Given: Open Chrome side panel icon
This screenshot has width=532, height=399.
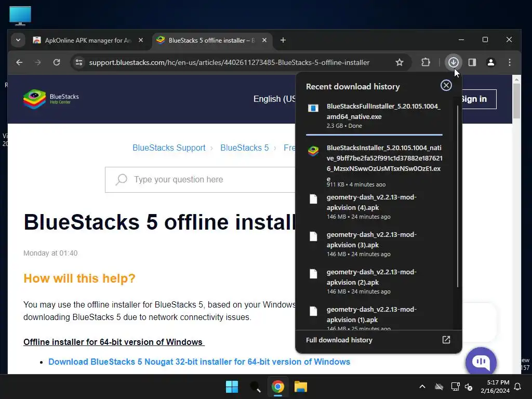Looking at the screenshot, I should pyautogui.click(x=472, y=62).
